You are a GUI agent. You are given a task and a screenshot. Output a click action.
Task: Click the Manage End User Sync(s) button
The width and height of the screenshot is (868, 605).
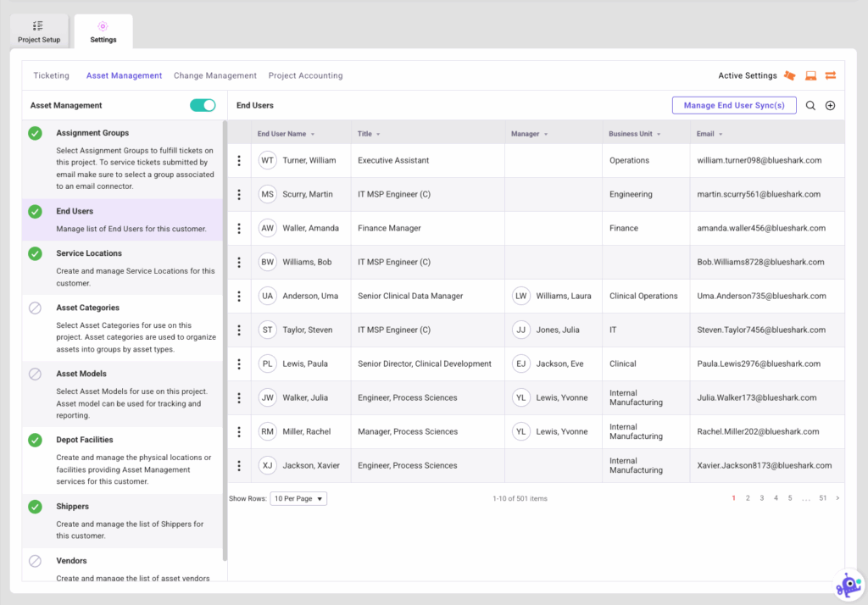pyautogui.click(x=732, y=105)
